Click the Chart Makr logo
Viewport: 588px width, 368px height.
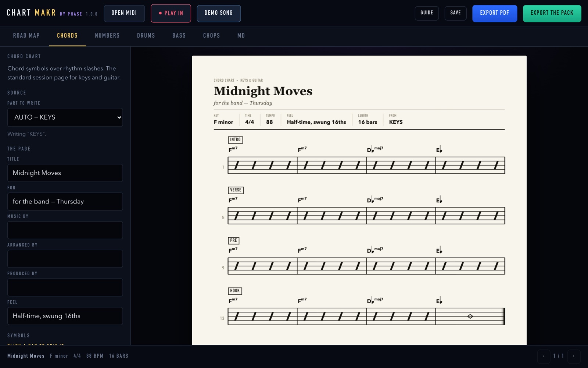click(x=31, y=13)
